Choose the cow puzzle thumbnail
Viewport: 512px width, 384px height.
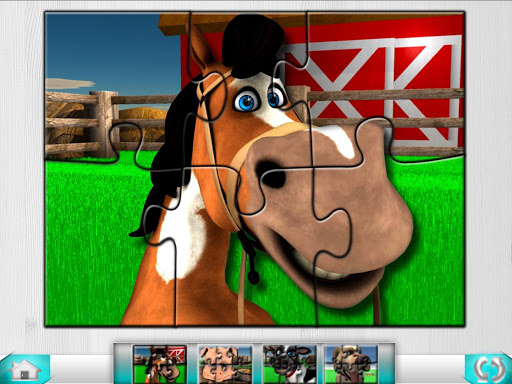click(x=290, y=365)
